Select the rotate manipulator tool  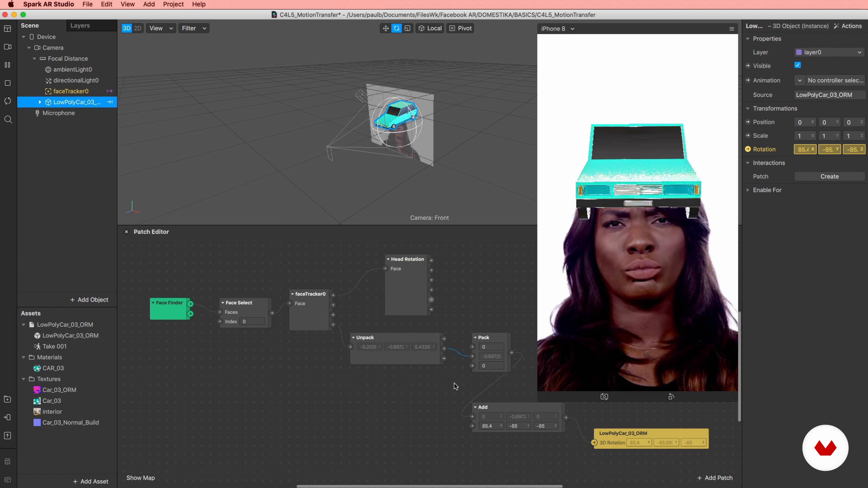pyautogui.click(x=397, y=28)
